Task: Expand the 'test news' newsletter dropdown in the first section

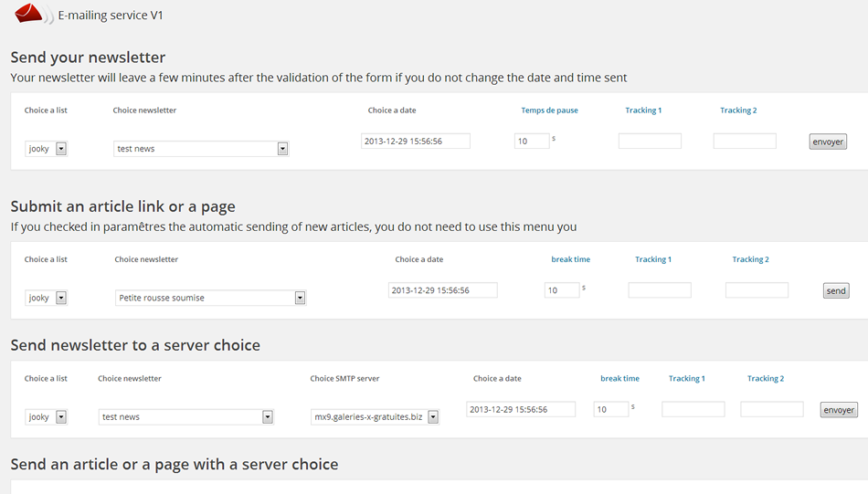Action: tap(201, 148)
